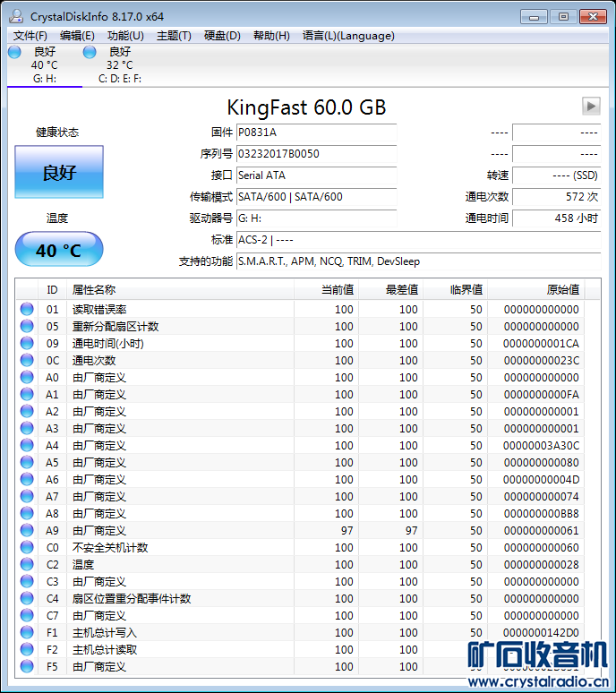This screenshot has height=693, width=616.
Task: Click the CrystalDiskInfo title bar app icon
Action: point(17,17)
